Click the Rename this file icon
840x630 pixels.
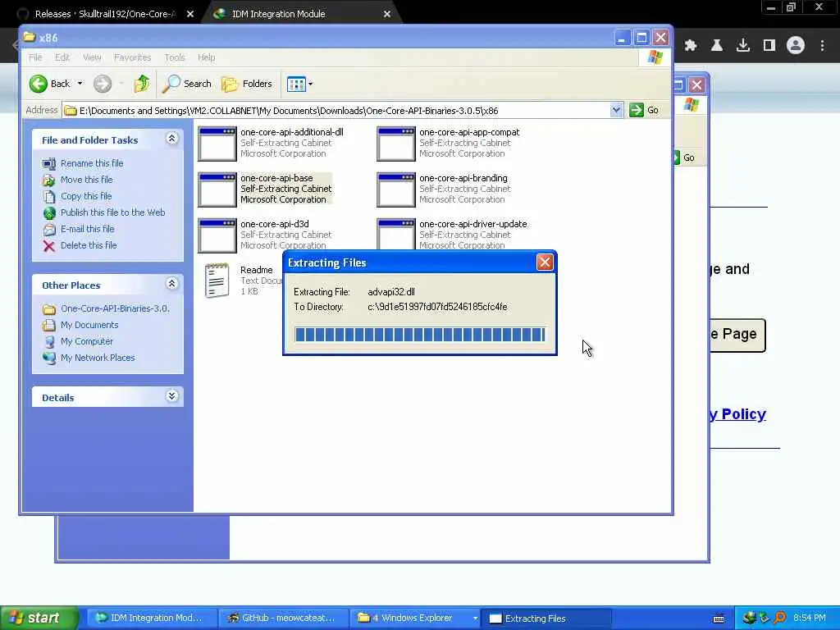click(x=48, y=163)
